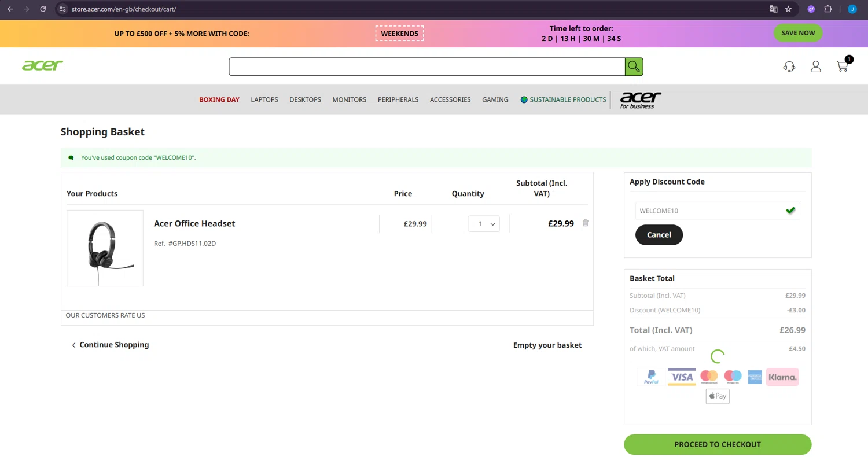Remove headset with the trash icon
The height and width of the screenshot is (457, 868).
tap(585, 223)
